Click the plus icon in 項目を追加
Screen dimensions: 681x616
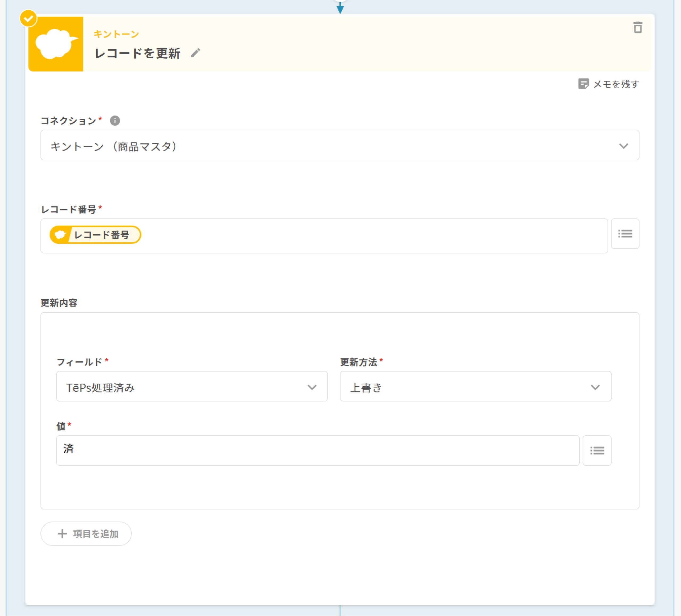[62, 534]
